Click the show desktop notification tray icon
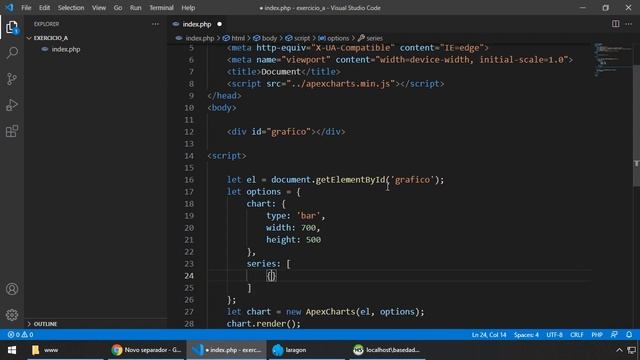 point(632,350)
